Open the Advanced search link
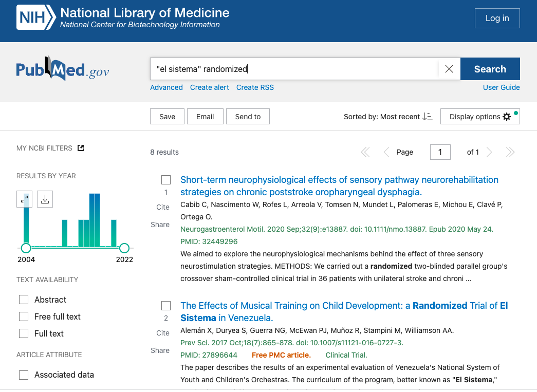Image resolution: width=537 pixels, height=392 pixels. point(166,87)
